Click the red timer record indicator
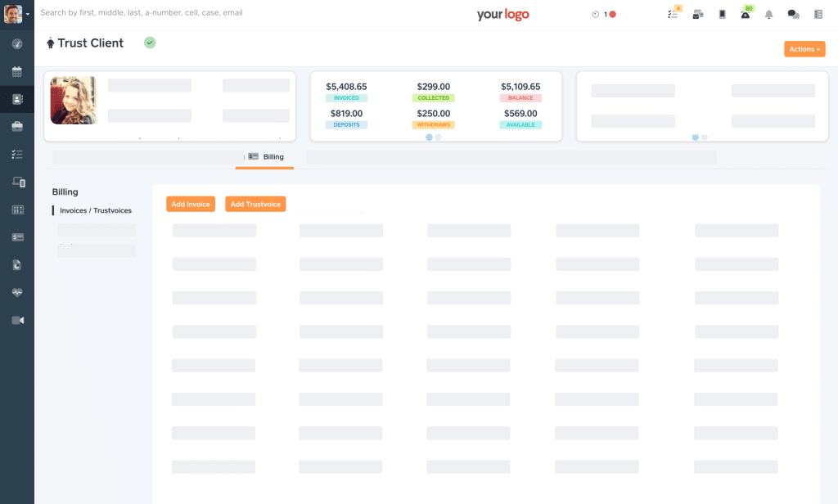838x504 pixels. click(x=612, y=14)
